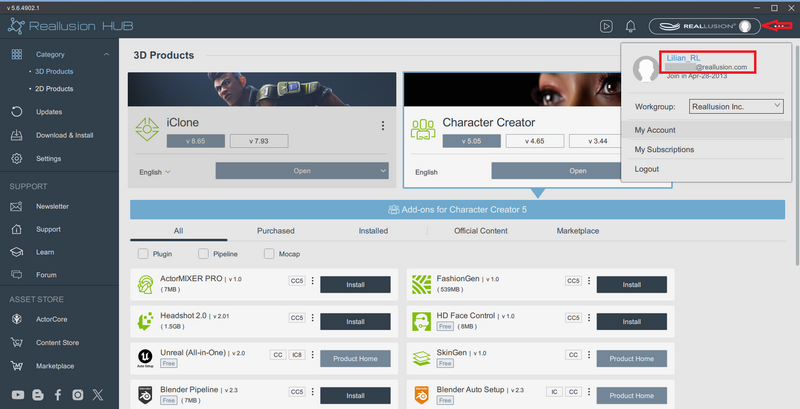Switch to the Installed tab
Viewport: 800px width, 409px height.
pos(373,231)
